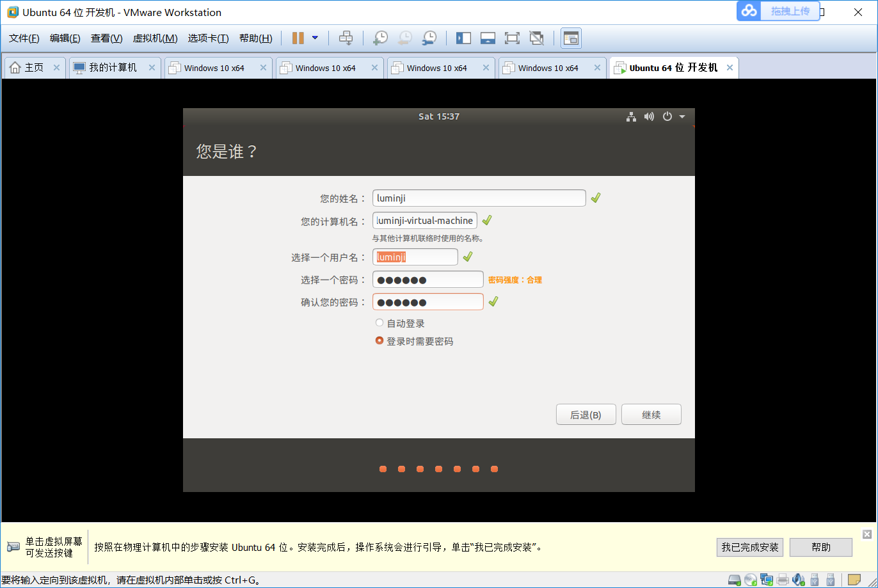Click the 选择一个密码 field
This screenshot has height=588, width=878.
pos(428,280)
